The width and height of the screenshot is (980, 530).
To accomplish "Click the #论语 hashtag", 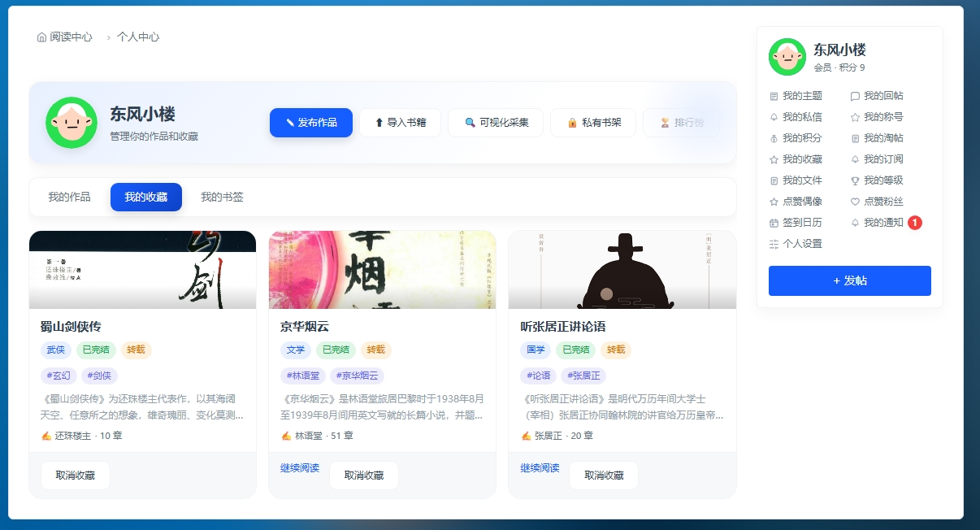I will coord(538,376).
